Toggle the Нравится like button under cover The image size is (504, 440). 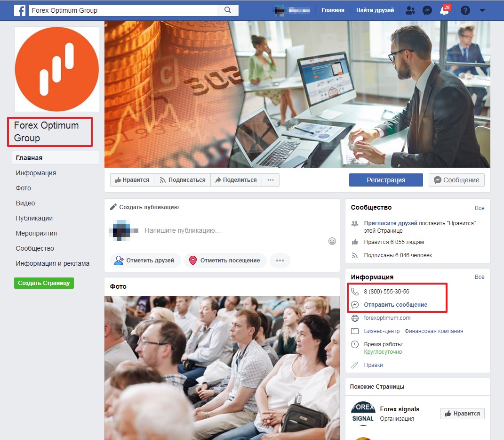tap(132, 180)
